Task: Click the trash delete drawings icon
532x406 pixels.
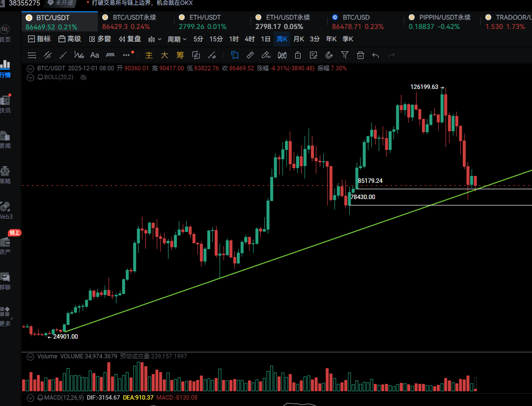Action: click(361, 55)
